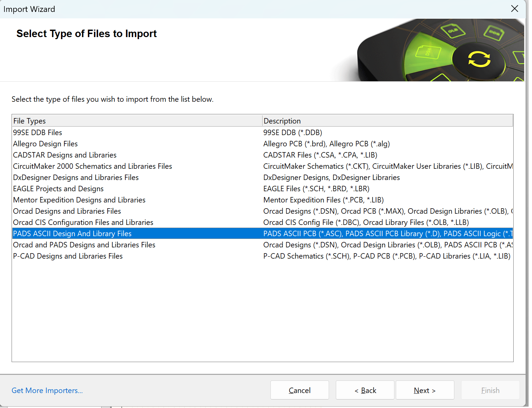
Task: Select Orcad and PADS Designs and Libraries Files
Action: 84,245
